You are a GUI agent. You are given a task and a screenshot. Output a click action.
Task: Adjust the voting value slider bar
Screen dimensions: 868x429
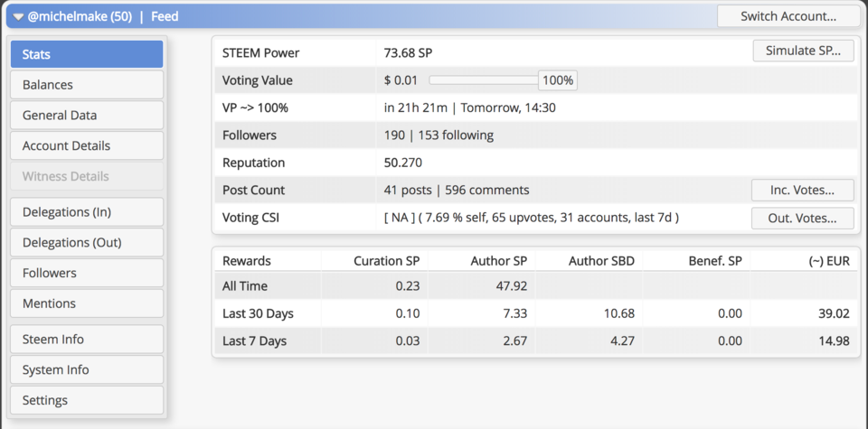click(x=484, y=80)
